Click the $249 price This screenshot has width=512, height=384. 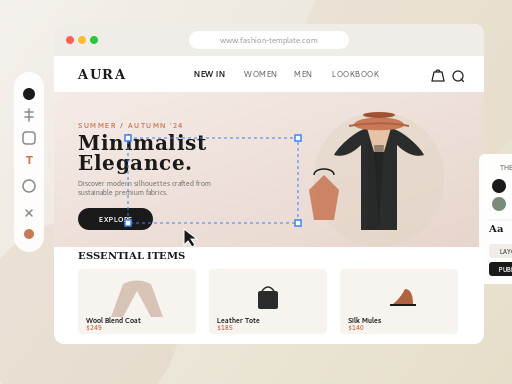pos(94,328)
